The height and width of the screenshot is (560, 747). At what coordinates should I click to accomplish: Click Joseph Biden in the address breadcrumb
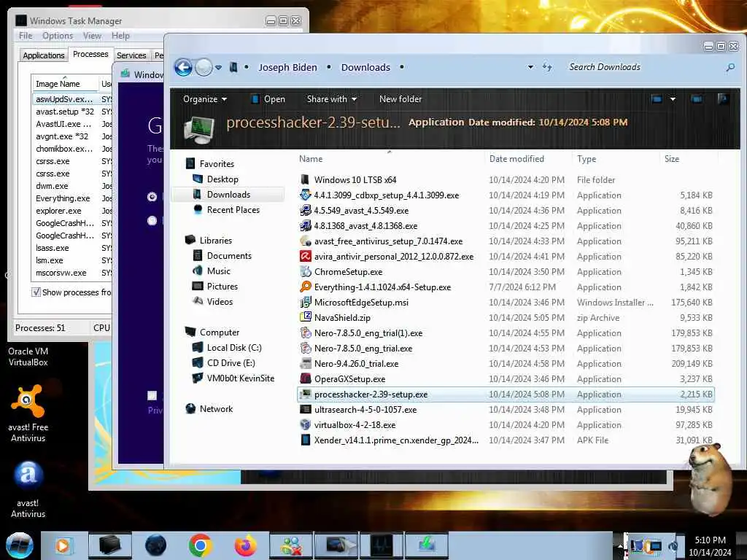[x=287, y=68]
